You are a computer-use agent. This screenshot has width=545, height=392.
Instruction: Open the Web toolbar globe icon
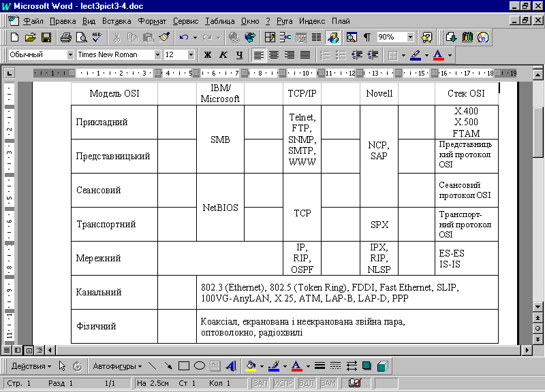(x=249, y=37)
